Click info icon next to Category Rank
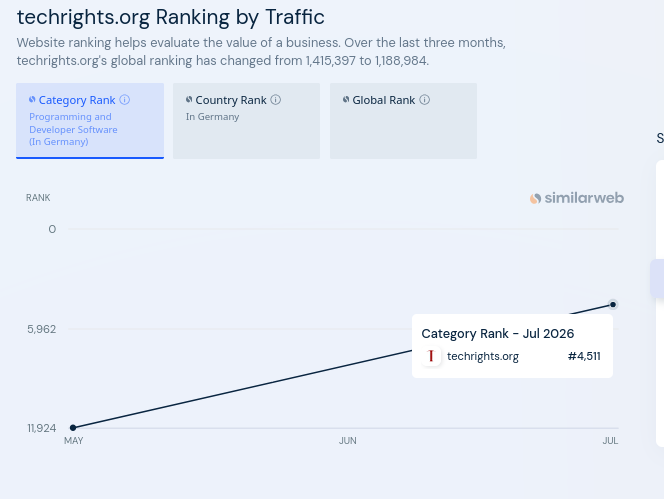 click(x=124, y=100)
